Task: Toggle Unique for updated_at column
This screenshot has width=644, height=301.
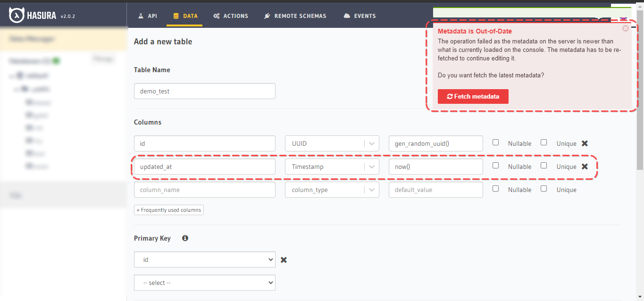Action: [x=544, y=165]
